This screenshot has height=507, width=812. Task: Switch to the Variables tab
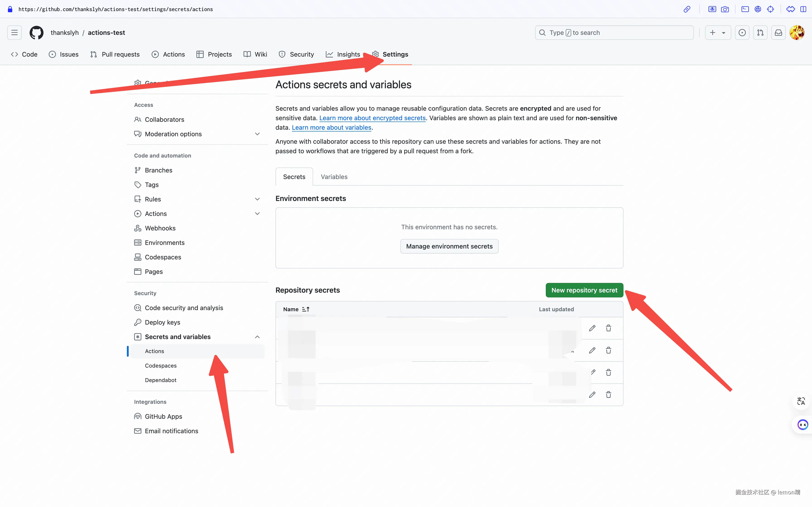(x=334, y=177)
